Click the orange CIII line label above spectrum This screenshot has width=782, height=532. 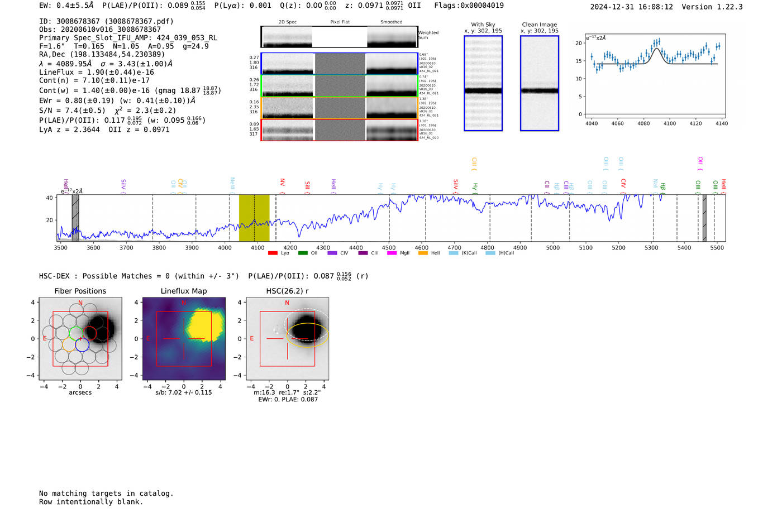click(474, 163)
